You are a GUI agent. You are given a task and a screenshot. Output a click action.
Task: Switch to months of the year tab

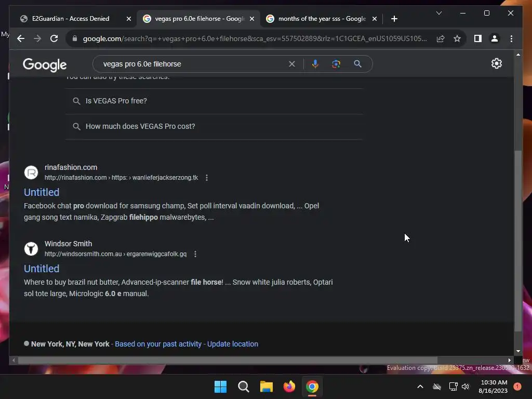[322, 19]
